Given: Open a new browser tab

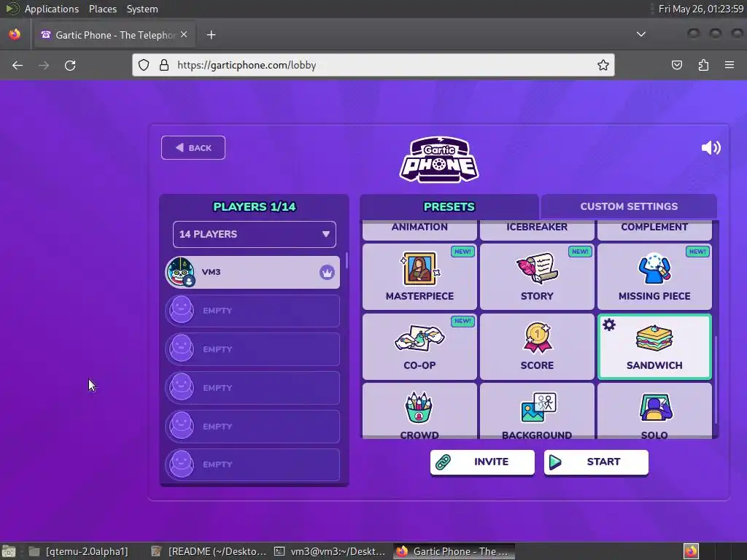Looking at the screenshot, I should click(x=211, y=35).
